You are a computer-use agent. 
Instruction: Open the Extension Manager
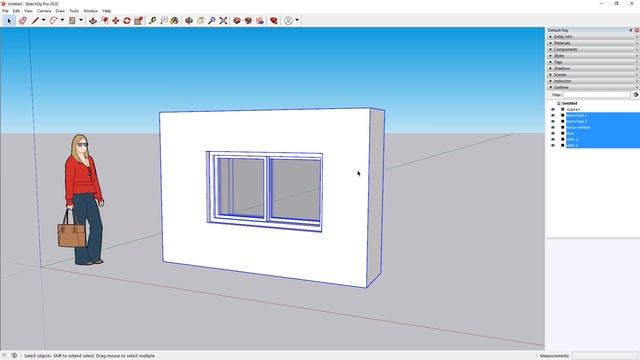[x=274, y=20]
